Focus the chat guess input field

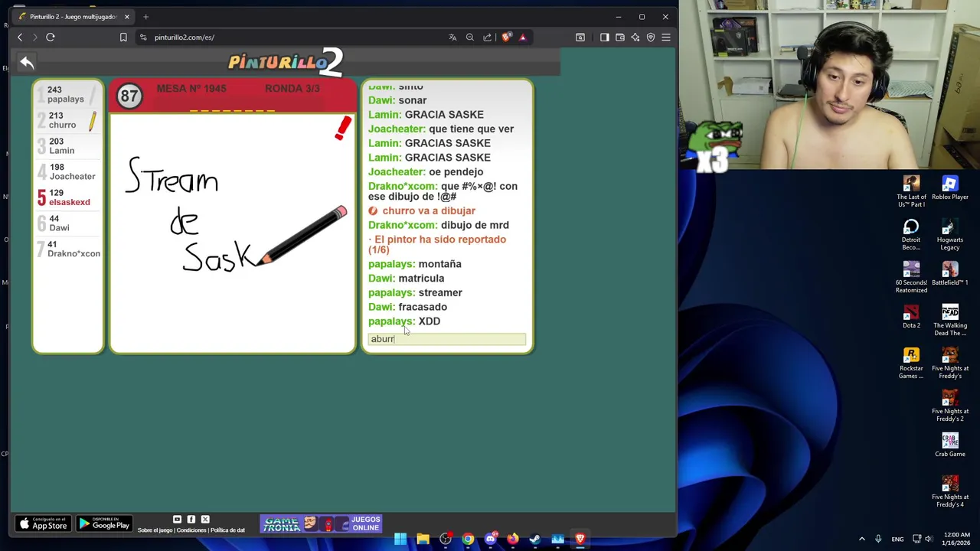[447, 339]
